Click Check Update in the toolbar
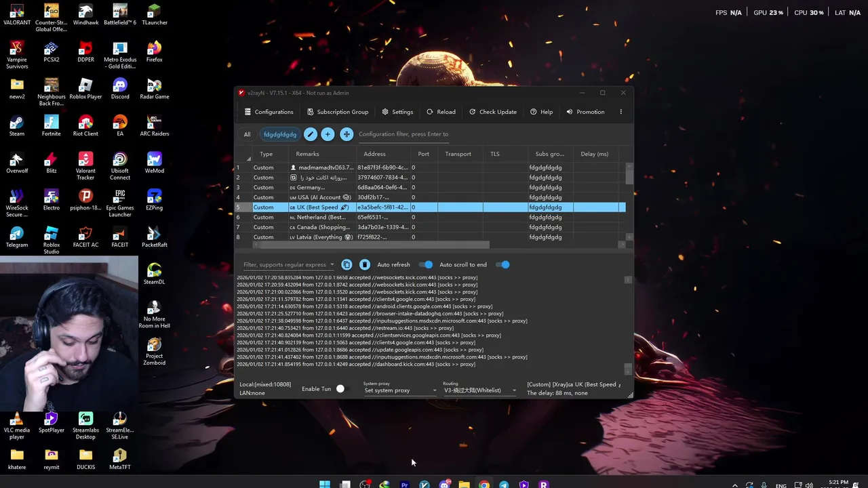The image size is (868, 488). tap(493, 112)
